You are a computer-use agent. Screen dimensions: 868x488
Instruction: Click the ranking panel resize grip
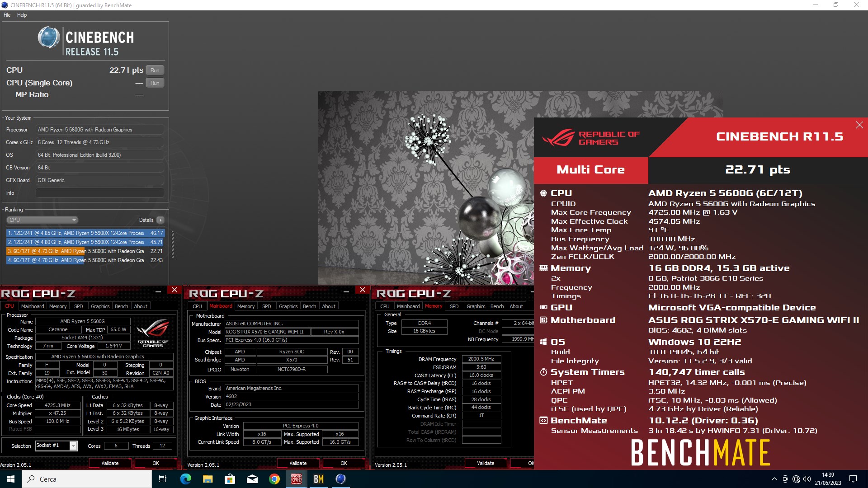173,246
